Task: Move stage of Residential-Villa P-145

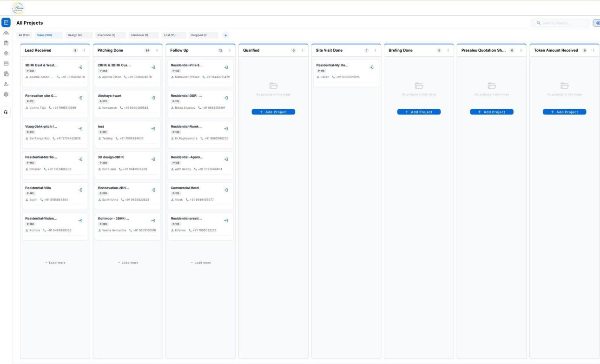Action: pos(80,190)
